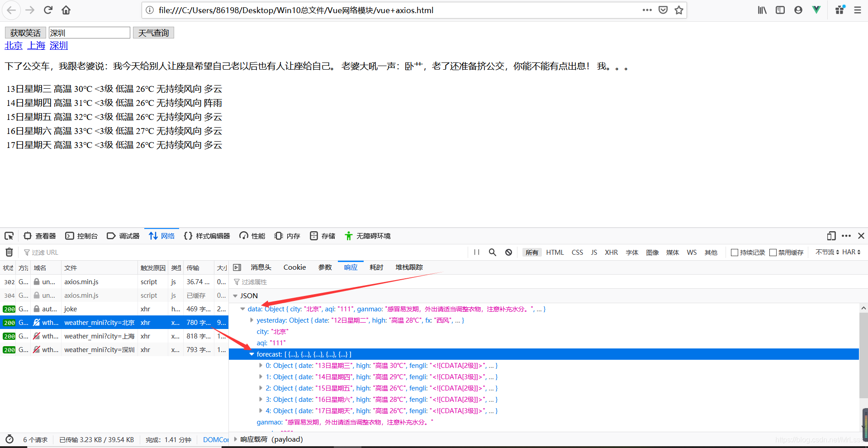Open page actions three-dot menu in address bar
The height and width of the screenshot is (448, 868).
coord(647,10)
